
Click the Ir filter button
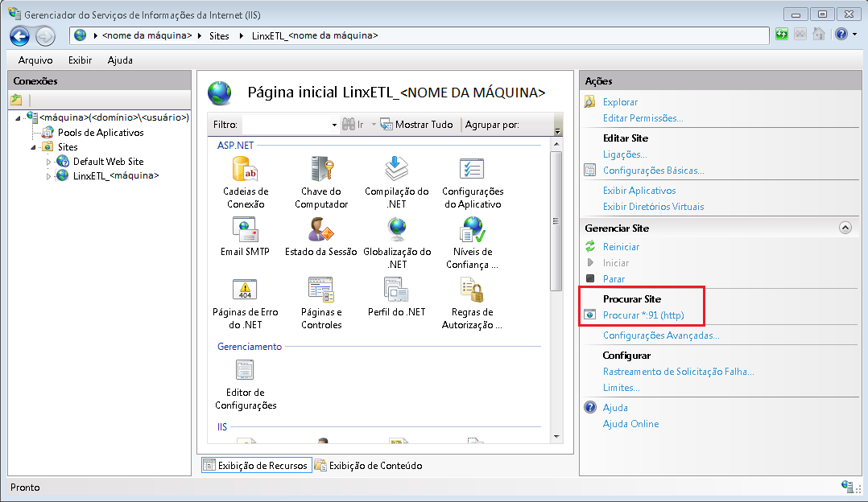[x=353, y=125]
